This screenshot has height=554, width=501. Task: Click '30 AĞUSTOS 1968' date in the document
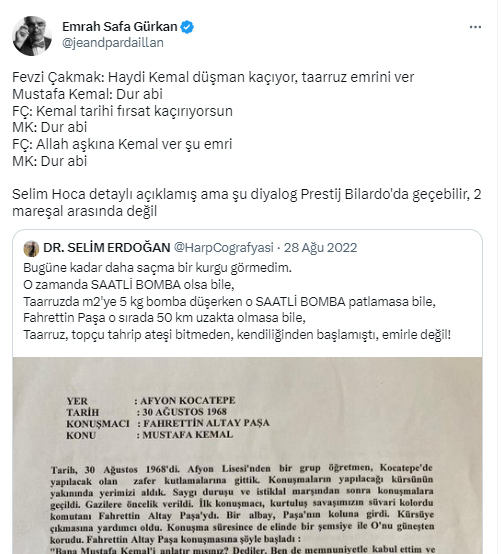(184, 412)
